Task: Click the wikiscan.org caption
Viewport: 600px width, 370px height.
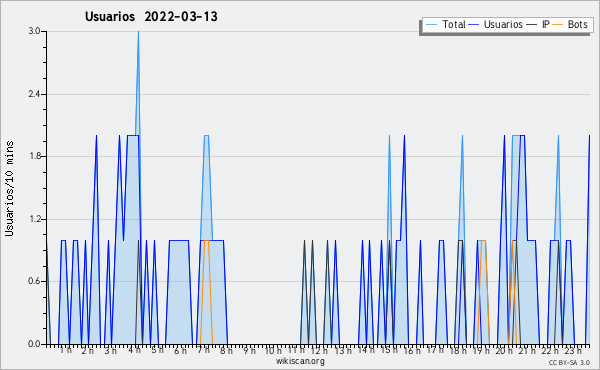Action: tap(300, 361)
